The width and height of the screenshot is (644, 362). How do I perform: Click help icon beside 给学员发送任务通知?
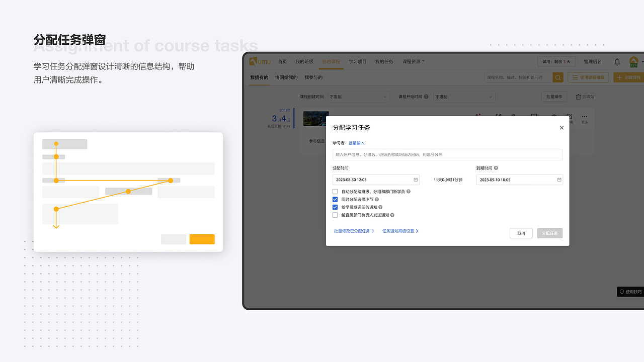point(380,207)
